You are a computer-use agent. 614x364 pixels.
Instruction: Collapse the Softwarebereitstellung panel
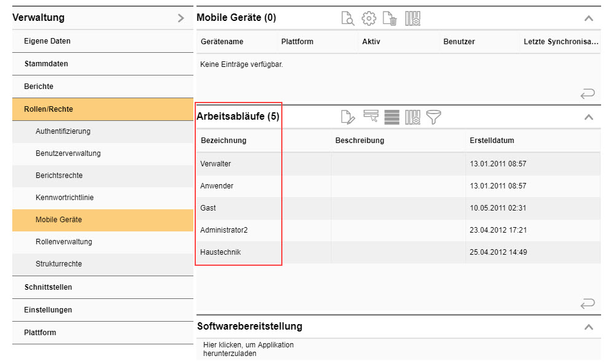[x=589, y=327]
